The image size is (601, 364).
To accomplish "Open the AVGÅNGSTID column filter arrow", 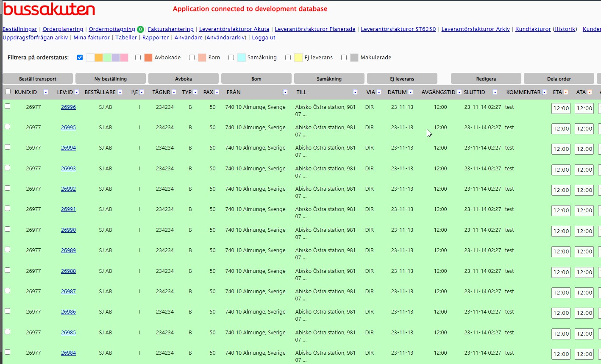I will click(x=459, y=92).
